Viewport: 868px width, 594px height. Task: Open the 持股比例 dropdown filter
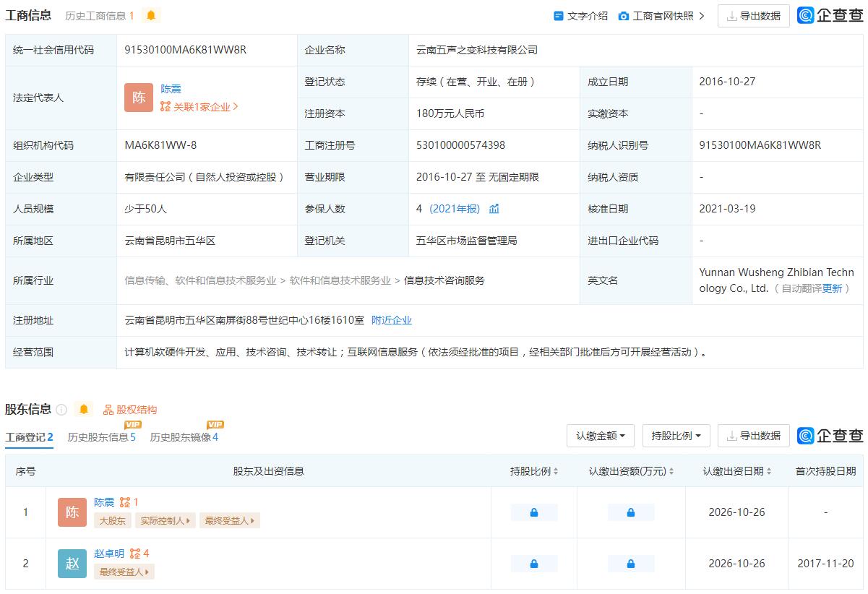[x=676, y=436]
